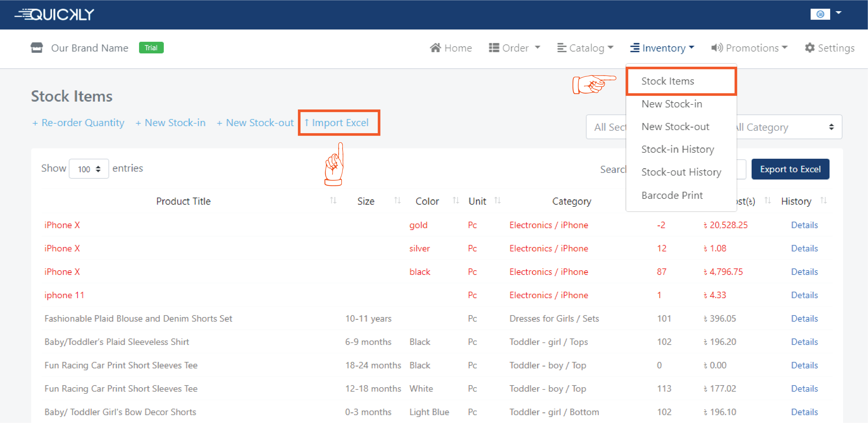Sort the History column using arrows
Image resolution: width=868 pixels, height=423 pixels.
(x=824, y=201)
